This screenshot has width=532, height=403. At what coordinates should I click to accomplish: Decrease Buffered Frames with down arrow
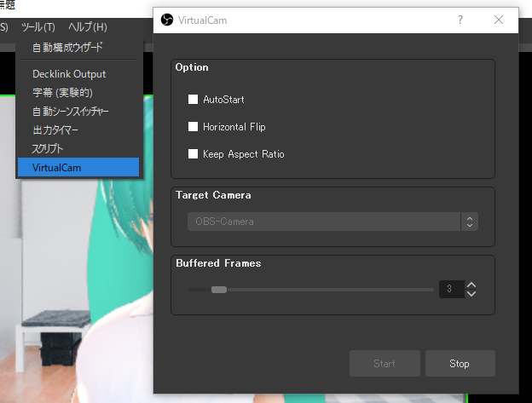pos(471,294)
